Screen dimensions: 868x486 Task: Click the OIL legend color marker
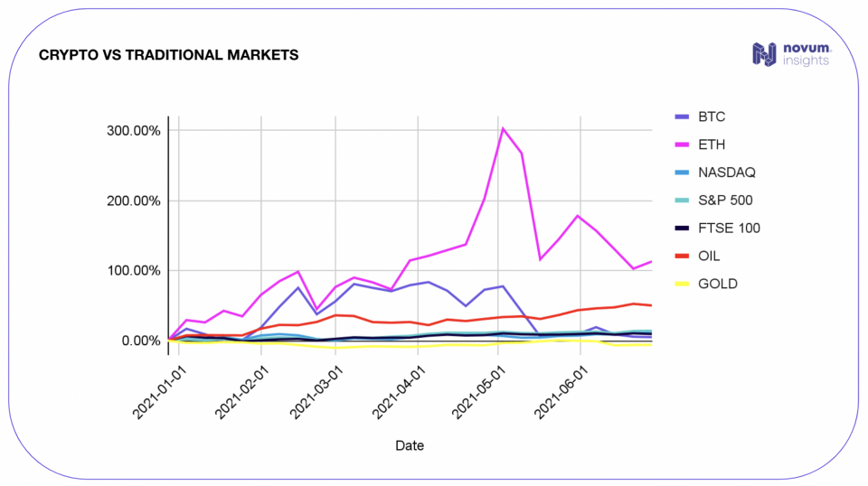pos(683,257)
